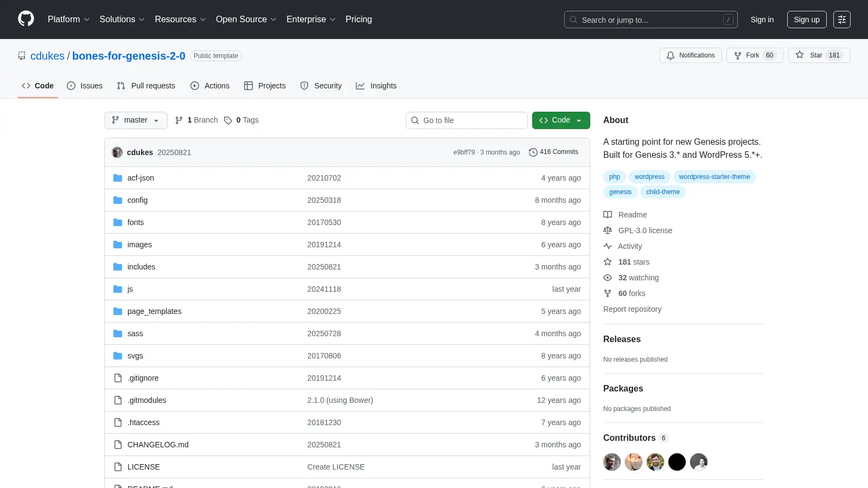This screenshot has width=868, height=488.
Task: Focus the Search or jump to field
Action: (651, 20)
